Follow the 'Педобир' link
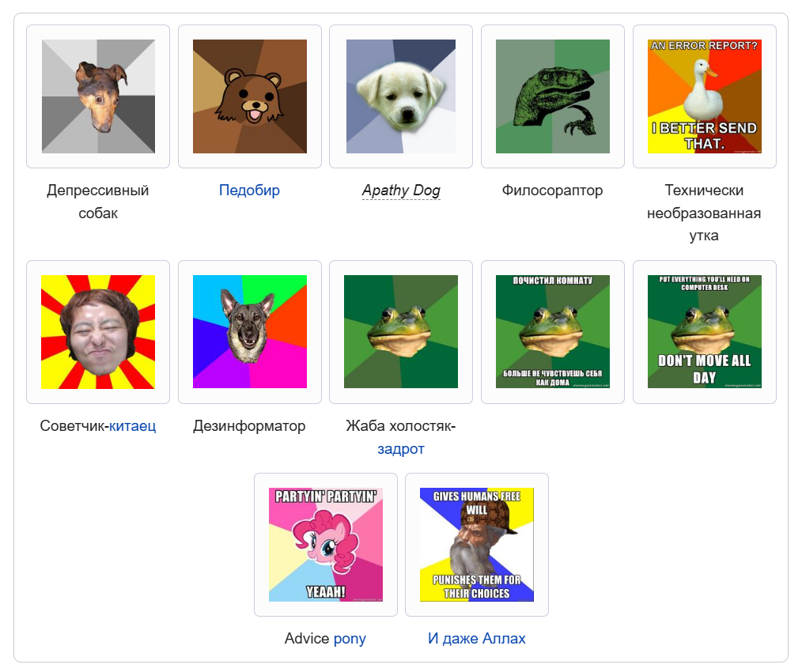This screenshot has height=672, width=802. (x=249, y=191)
